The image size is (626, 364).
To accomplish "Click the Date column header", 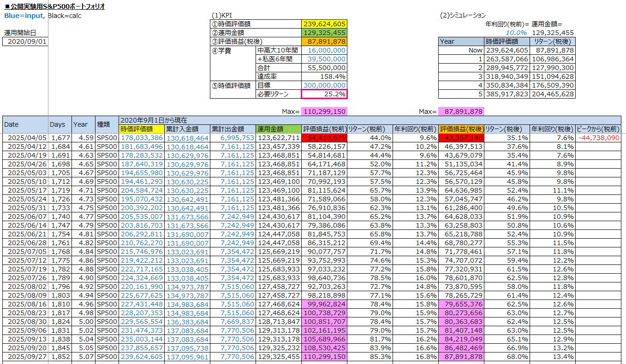I will [25, 124].
